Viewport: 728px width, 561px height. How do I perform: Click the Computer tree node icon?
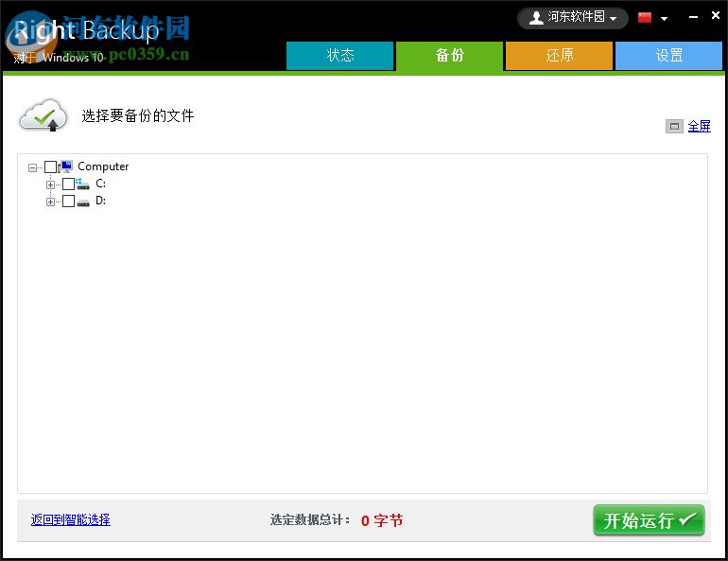[65, 167]
